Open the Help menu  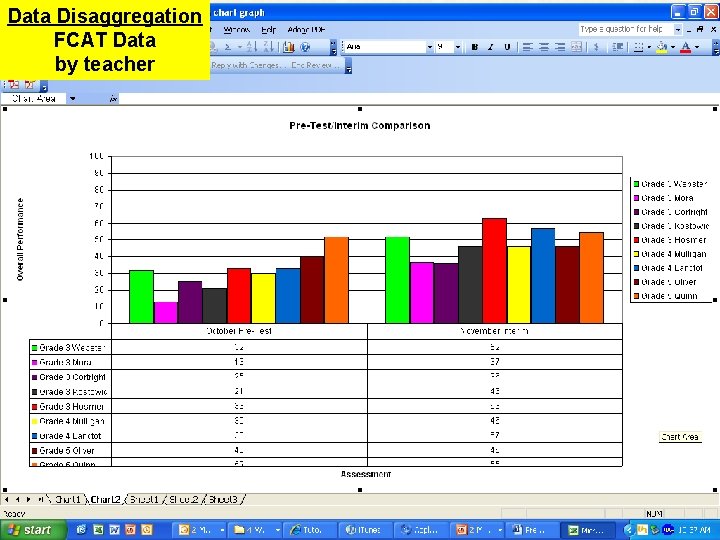coord(269,30)
